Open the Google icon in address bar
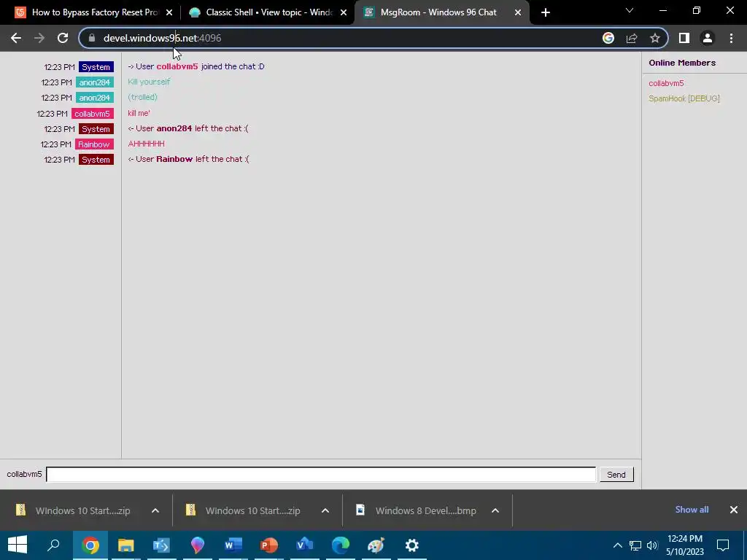Screen dimensions: 747x560 click(x=608, y=38)
